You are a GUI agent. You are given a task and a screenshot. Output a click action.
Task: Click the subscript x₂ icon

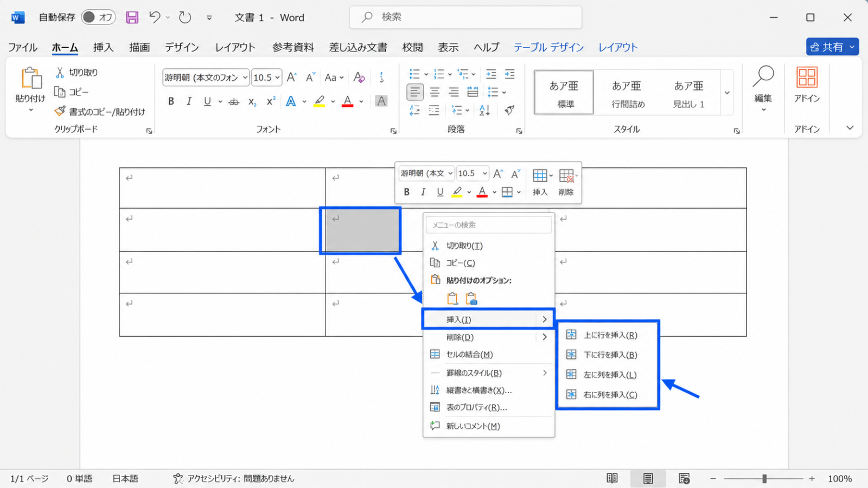point(252,101)
